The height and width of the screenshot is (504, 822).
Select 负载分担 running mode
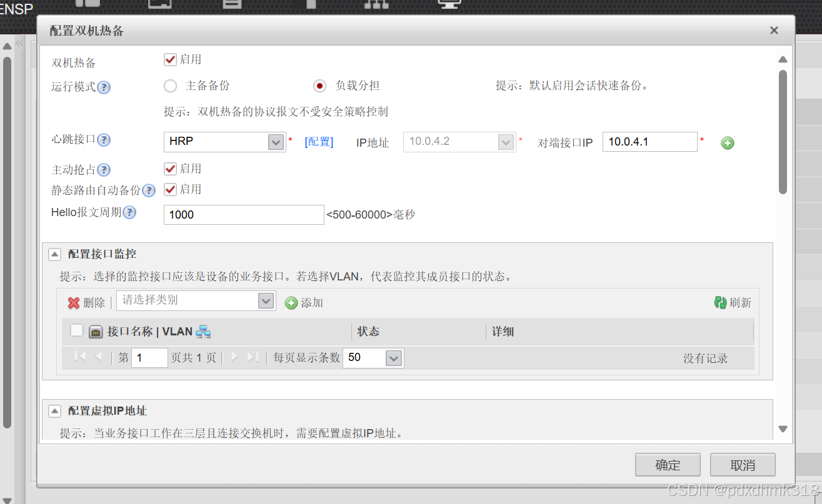[x=319, y=86]
